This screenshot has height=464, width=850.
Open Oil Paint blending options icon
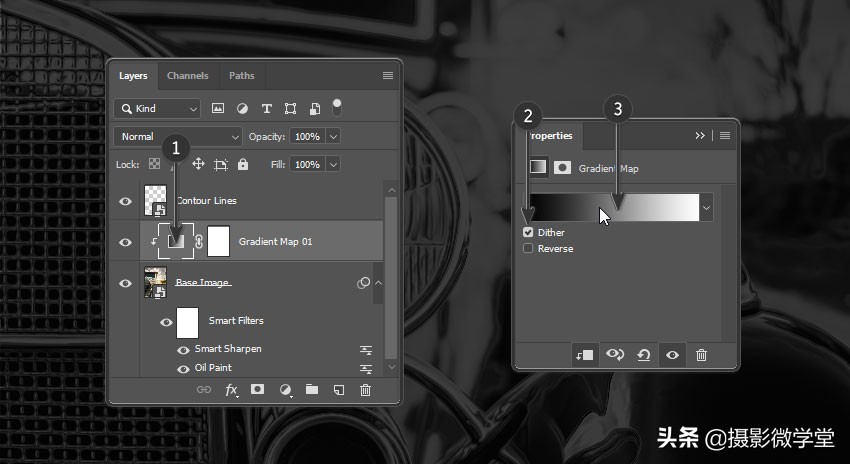pos(366,369)
